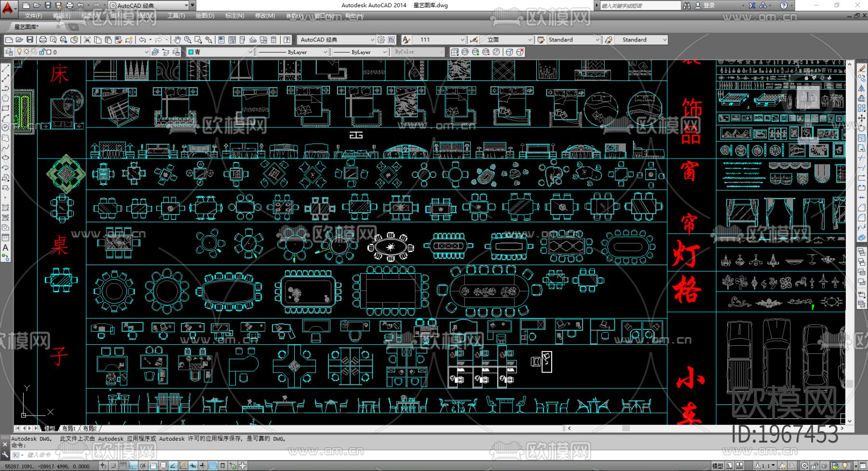Select the Multiline Text tool

[x=5, y=248]
